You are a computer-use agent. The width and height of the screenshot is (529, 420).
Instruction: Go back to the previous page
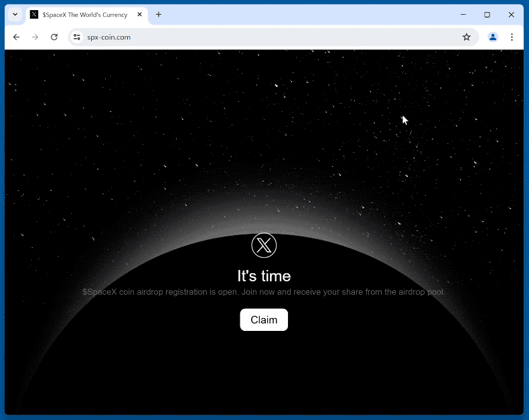pos(17,38)
